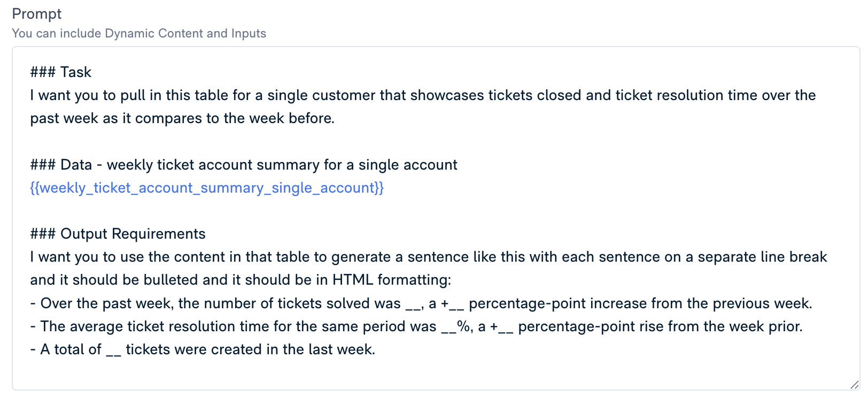This screenshot has width=868, height=396.
Task: Click the total tickets created bullet line
Action: click(x=203, y=349)
